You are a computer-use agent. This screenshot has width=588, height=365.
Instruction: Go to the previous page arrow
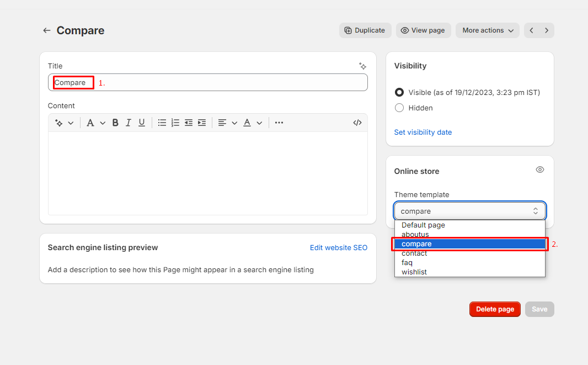tap(531, 30)
